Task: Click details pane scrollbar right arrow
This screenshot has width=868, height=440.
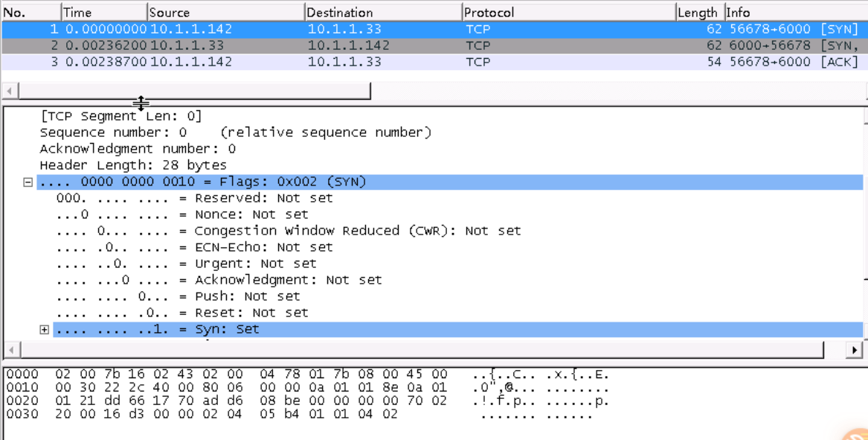Action: tap(854, 350)
